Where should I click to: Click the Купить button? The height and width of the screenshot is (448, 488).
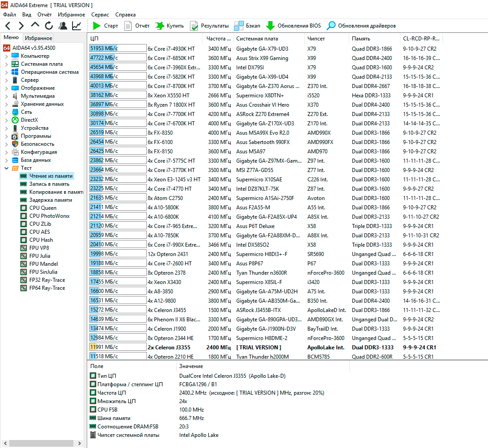(x=169, y=26)
